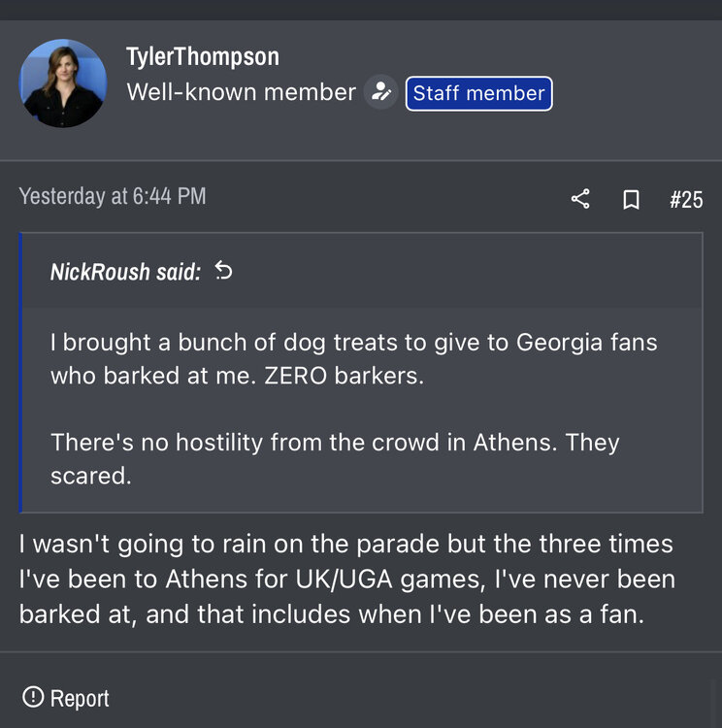The height and width of the screenshot is (728, 722).
Task: Open the Yesterday at 6:44 PM timestamp link
Action: (113, 196)
